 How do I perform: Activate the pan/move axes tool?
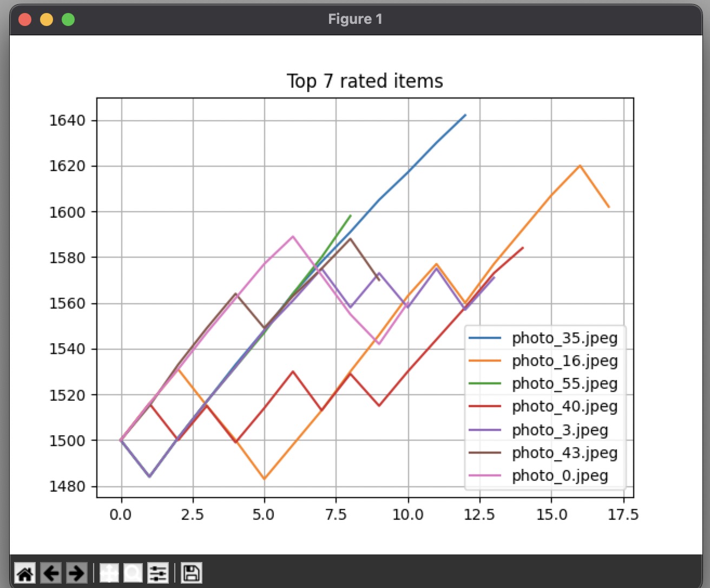(109, 573)
